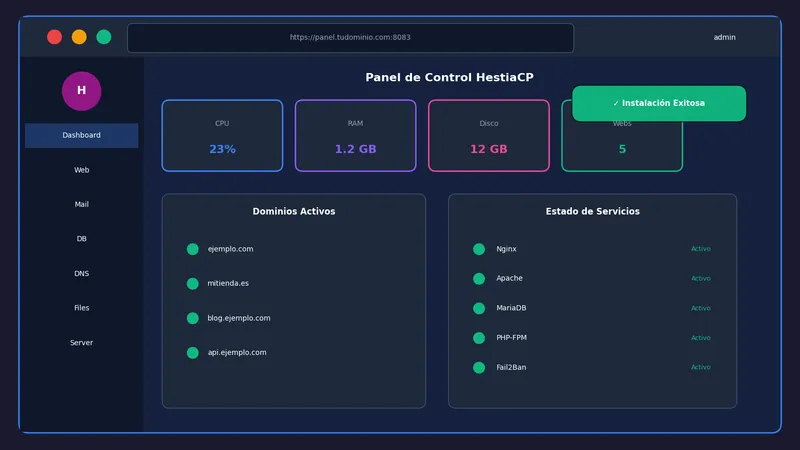Screen dimensions: 800x450
Task: Select the MariaDB service name
Action: point(511,308)
